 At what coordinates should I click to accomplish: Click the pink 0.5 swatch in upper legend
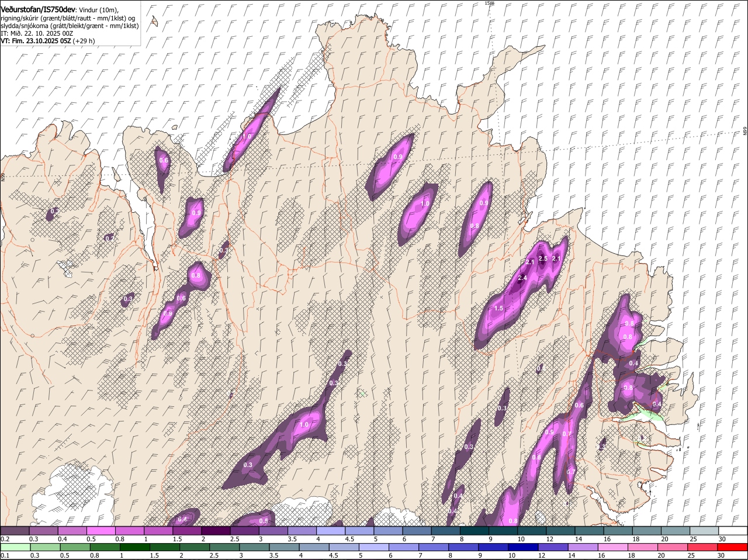tap(101, 531)
